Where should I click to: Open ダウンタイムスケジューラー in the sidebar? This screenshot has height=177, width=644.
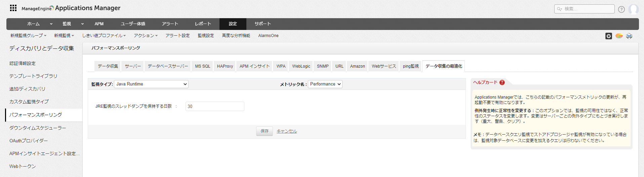38,128
